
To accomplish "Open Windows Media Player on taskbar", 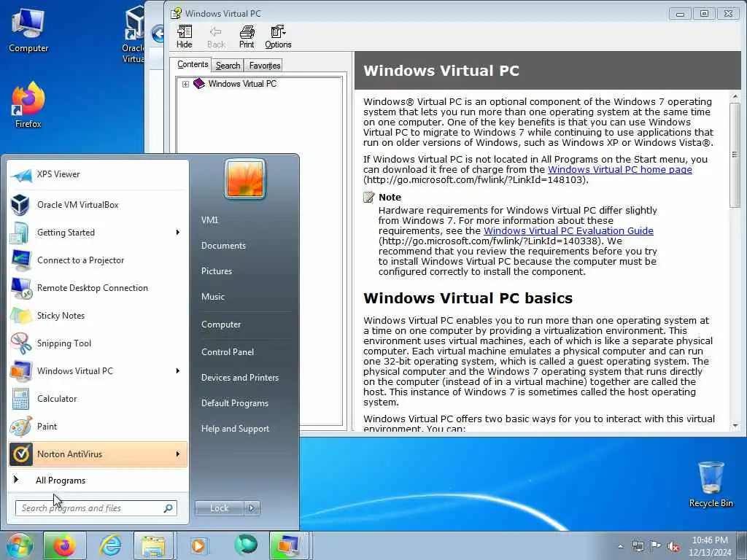I will click(198, 546).
